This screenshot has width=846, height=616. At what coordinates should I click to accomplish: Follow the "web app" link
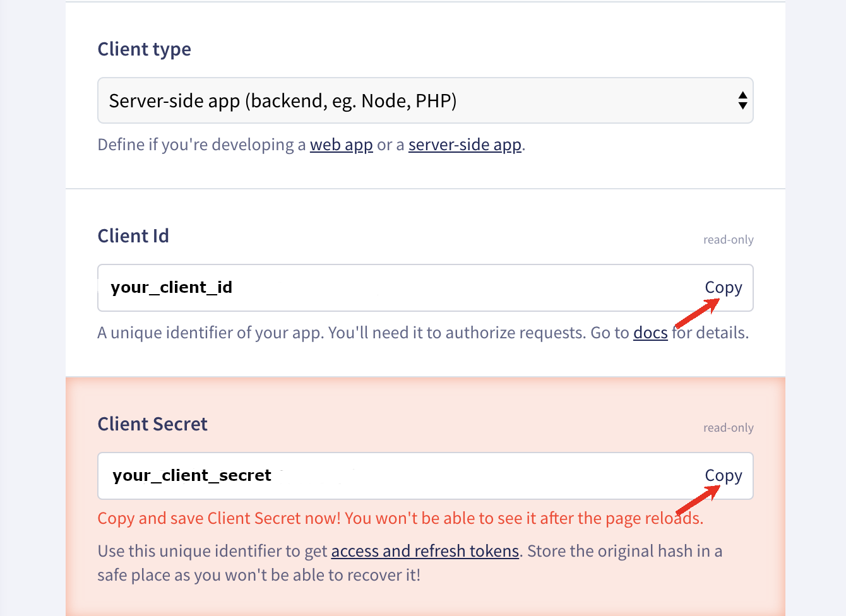341,145
